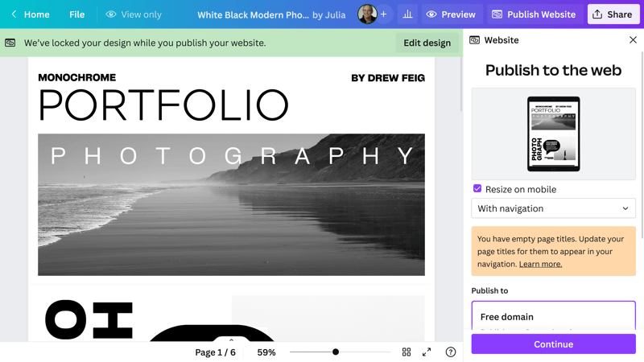Click the Publish Website button
This screenshot has width=644, height=362.
tap(535, 14)
